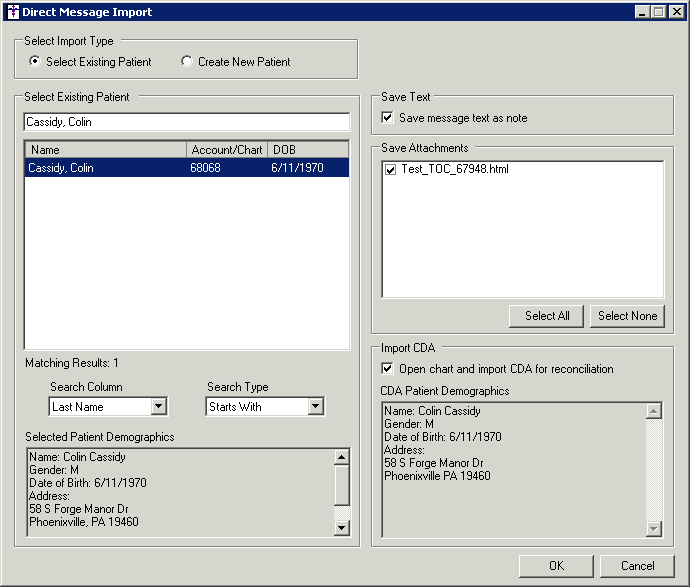The height and width of the screenshot is (587, 690).
Task: Click Matching Results: 1 label
Action: pyautogui.click(x=72, y=363)
